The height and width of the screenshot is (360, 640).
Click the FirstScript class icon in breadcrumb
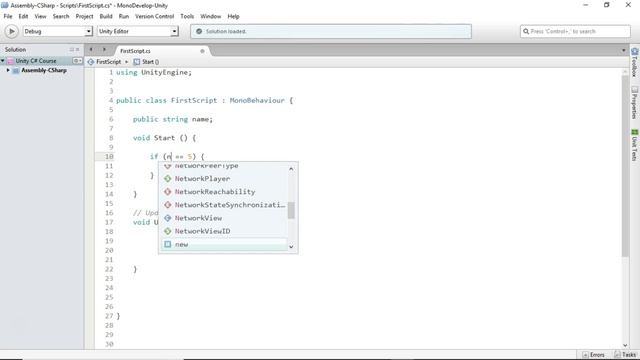click(91, 62)
